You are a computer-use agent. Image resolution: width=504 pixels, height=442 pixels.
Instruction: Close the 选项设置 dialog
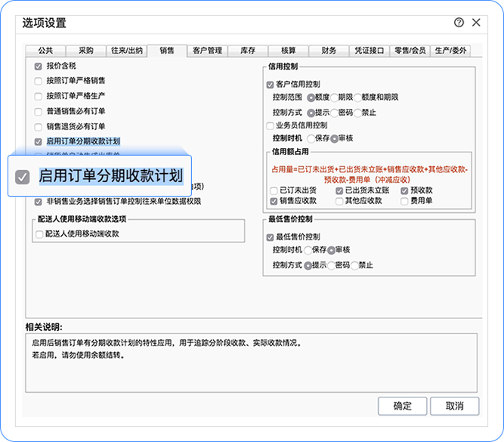click(476, 23)
